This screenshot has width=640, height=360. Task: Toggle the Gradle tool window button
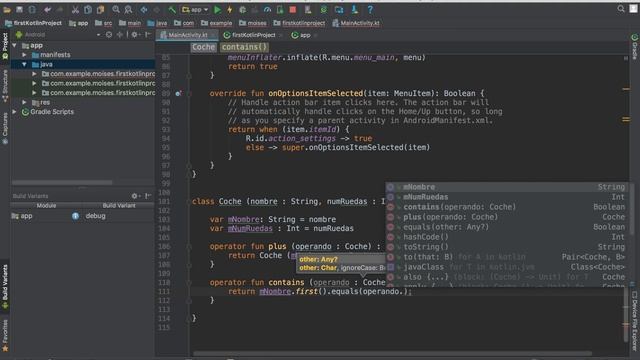tap(635, 47)
